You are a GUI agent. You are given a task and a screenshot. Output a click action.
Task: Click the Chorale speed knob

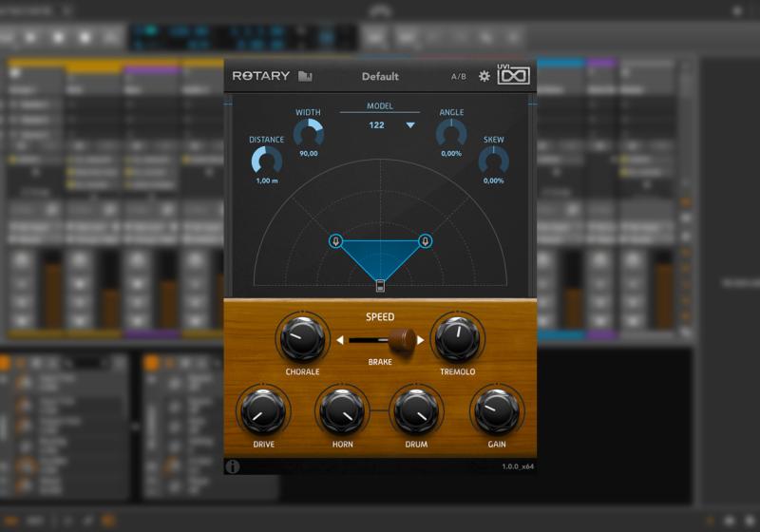301,340
